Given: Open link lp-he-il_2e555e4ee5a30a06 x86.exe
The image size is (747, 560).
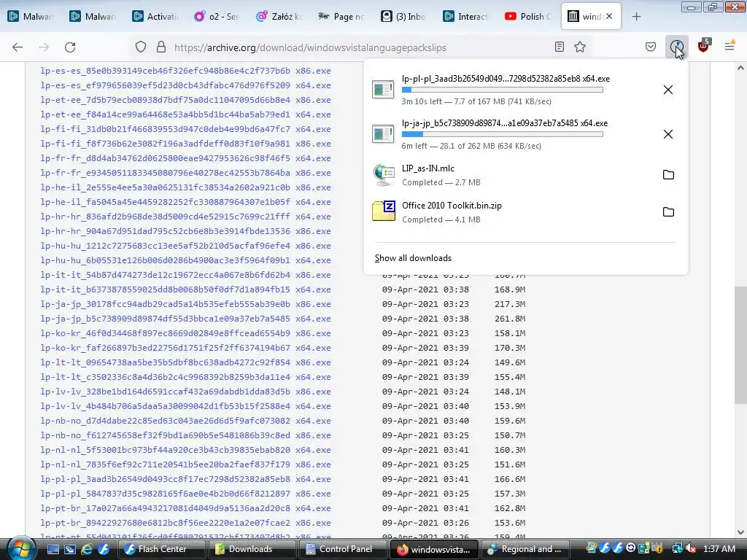Looking at the screenshot, I should [185, 187].
